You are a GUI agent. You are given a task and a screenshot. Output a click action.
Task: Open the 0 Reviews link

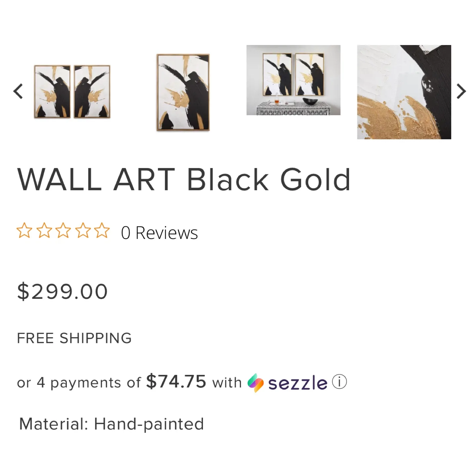pyautogui.click(x=160, y=233)
